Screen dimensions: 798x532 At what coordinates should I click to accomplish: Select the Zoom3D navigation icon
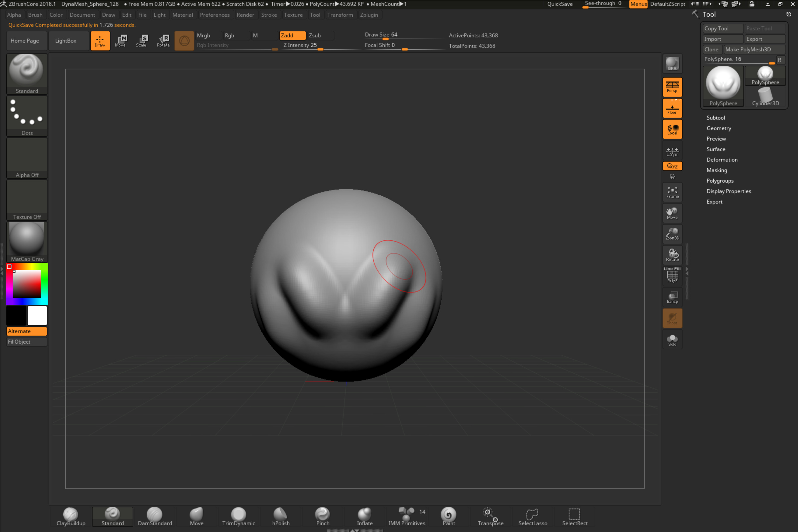coord(672,234)
